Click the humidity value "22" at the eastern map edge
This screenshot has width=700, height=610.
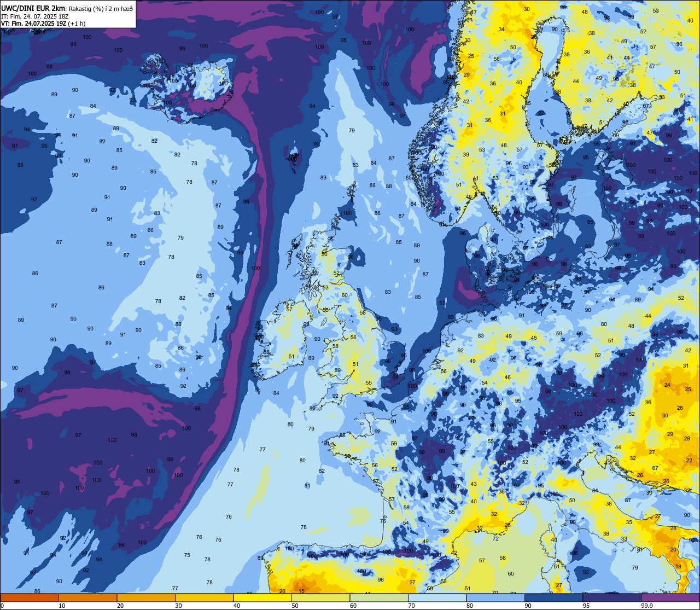[689, 461]
